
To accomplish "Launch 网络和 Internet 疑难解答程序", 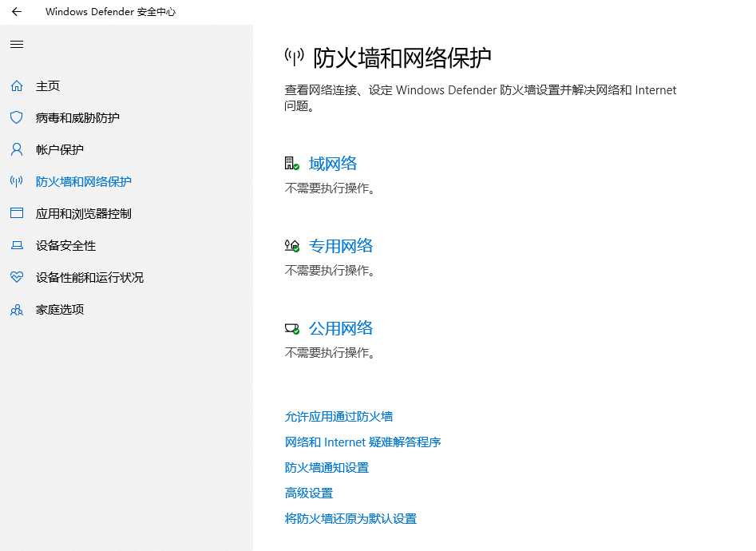I will 362,442.
